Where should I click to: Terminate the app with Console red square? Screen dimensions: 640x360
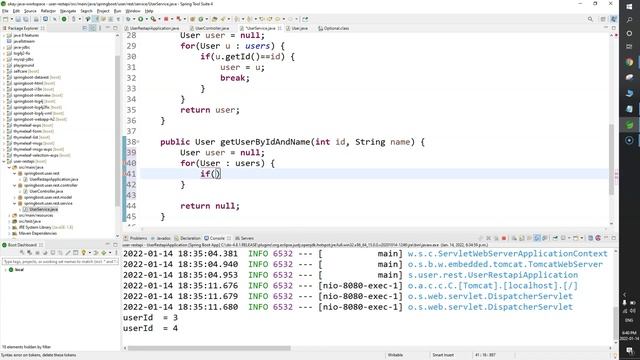tap(504, 238)
